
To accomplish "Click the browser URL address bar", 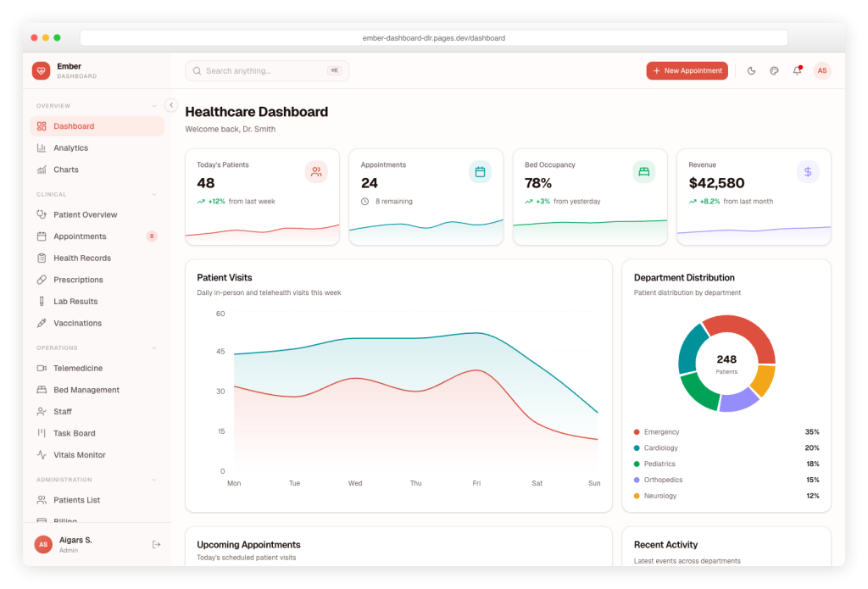I will (x=433, y=37).
